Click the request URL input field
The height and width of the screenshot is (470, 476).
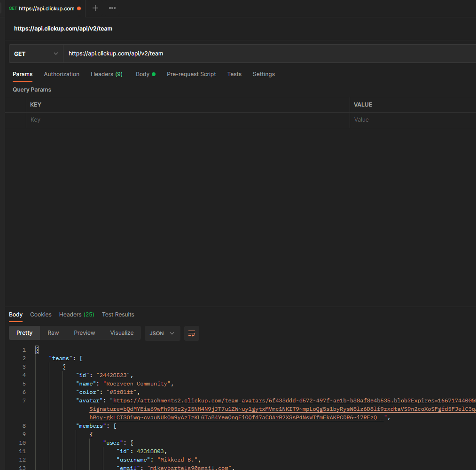coord(268,54)
